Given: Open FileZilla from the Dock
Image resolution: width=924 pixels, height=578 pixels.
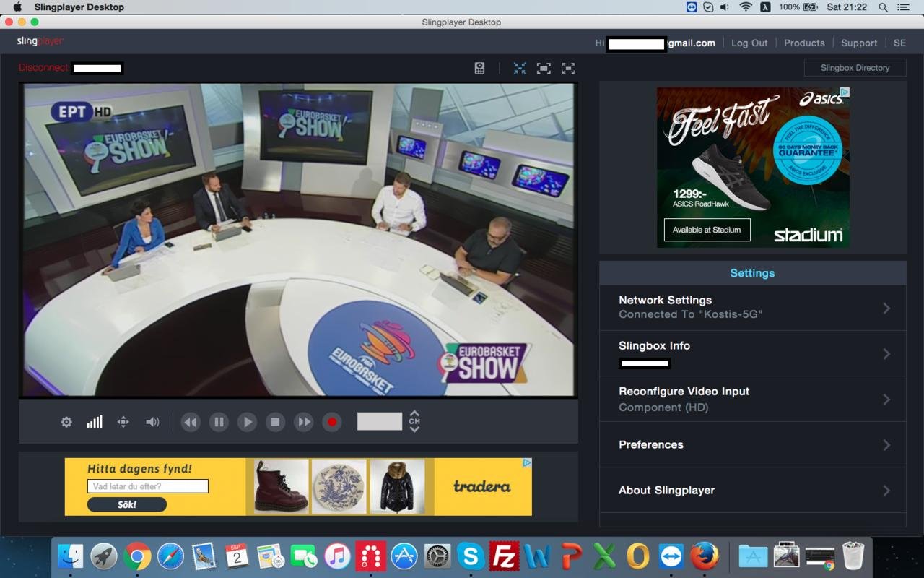Looking at the screenshot, I should coord(504,556).
